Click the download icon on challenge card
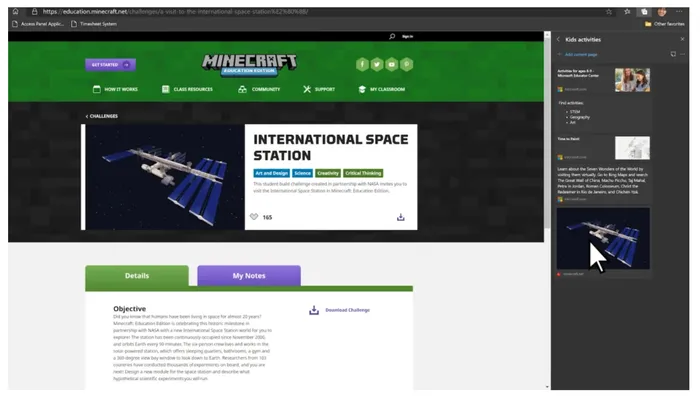 [x=401, y=217]
